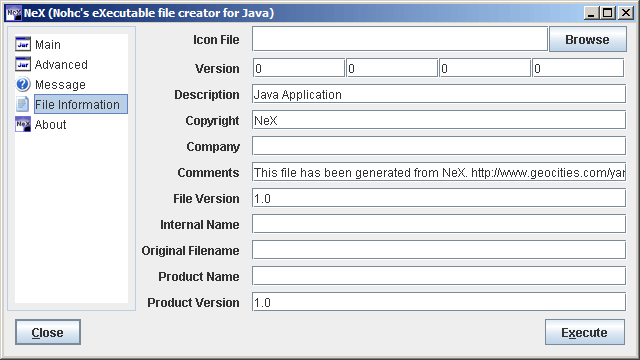Click the Copyright field containing NeX
Viewport: 640px width, 360px height.
coord(439,120)
